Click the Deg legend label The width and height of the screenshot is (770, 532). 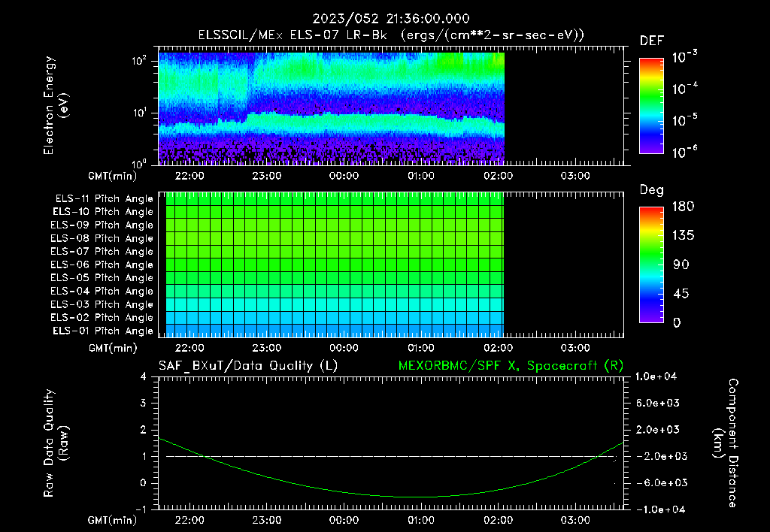tap(651, 190)
